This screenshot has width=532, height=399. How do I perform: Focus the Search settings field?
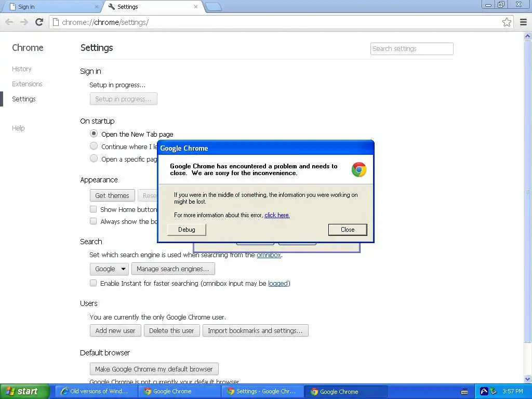point(411,49)
